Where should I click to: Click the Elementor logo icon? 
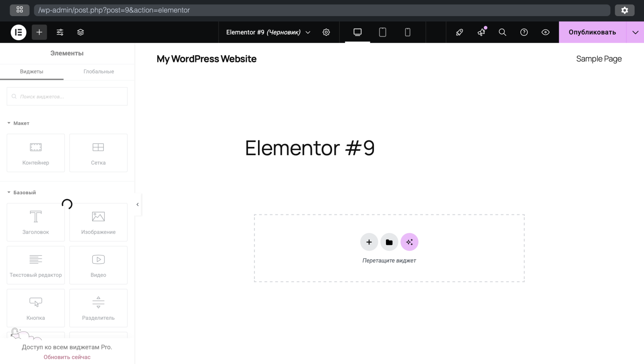pos(19,32)
